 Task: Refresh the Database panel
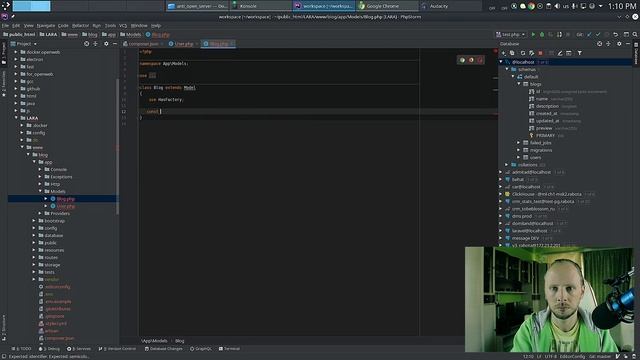point(522,53)
